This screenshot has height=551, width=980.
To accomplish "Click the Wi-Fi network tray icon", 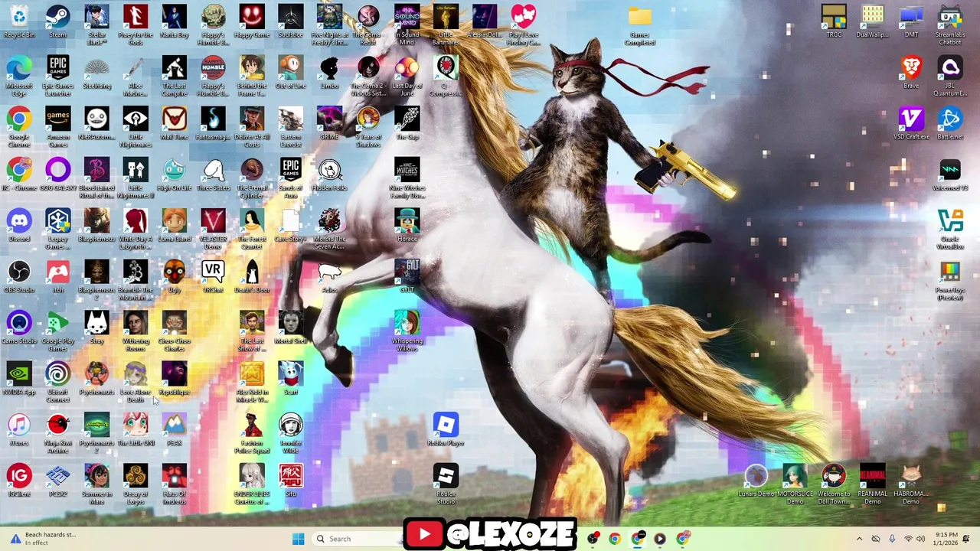I will (908, 539).
